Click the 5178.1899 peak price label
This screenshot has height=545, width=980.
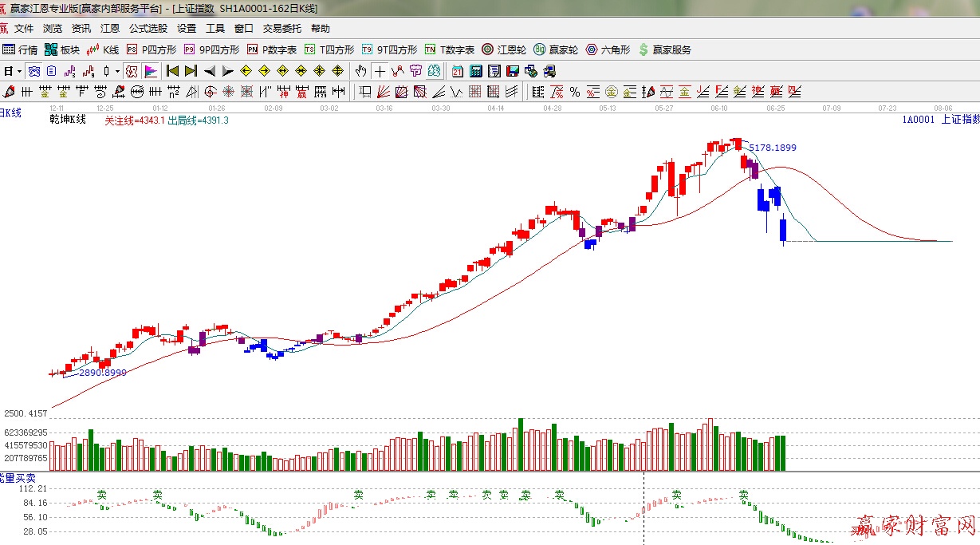click(x=772, y=148)
